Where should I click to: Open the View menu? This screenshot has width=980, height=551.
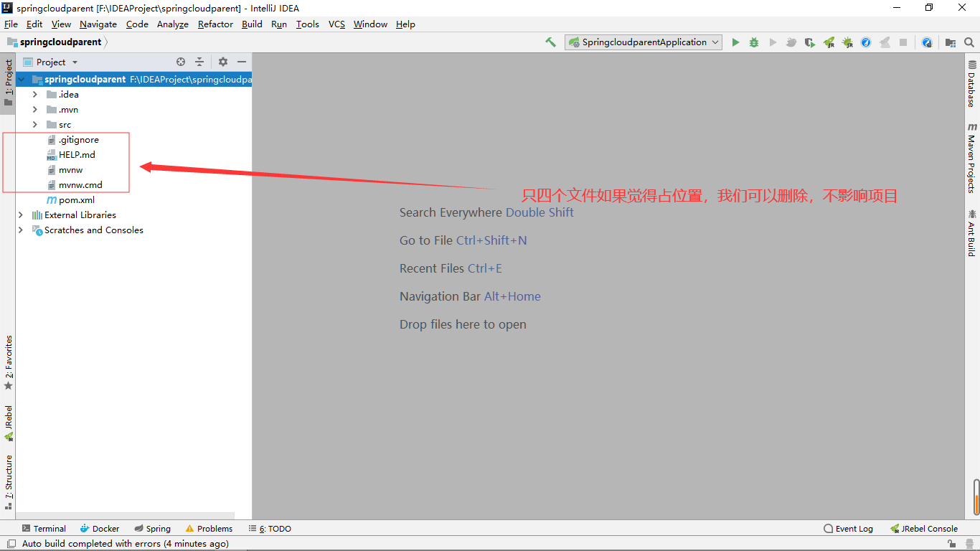click(61, 24)
